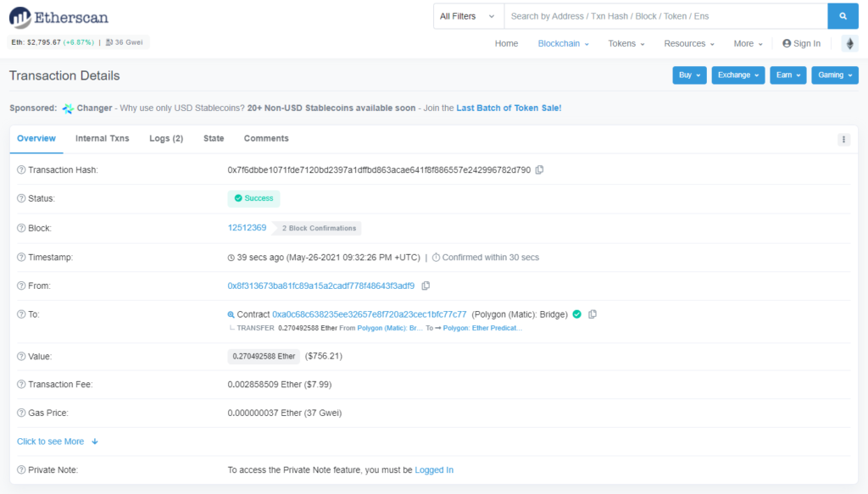This screenshot has width=868, height=494.
Task: Open the All Filters dropdown
Action: point(468,16)
